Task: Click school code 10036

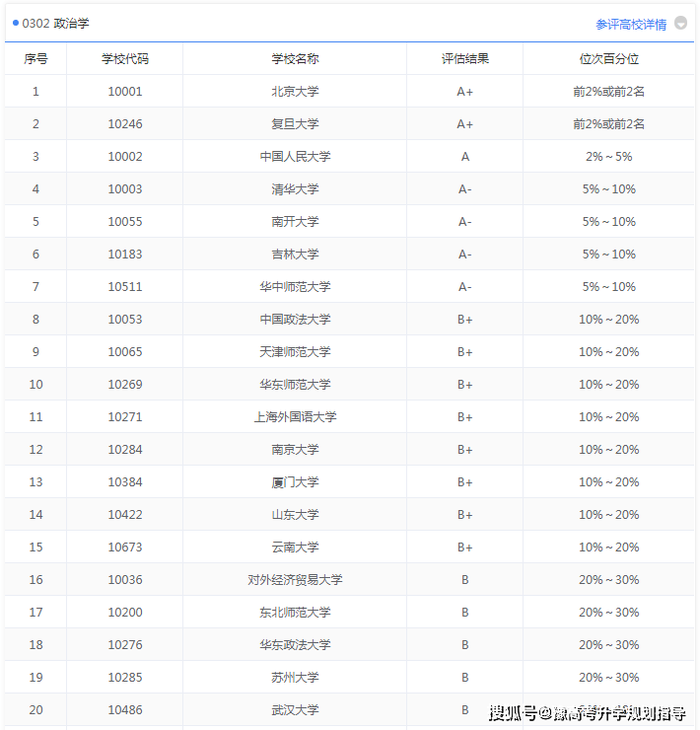Action: [x=125, y=581]
